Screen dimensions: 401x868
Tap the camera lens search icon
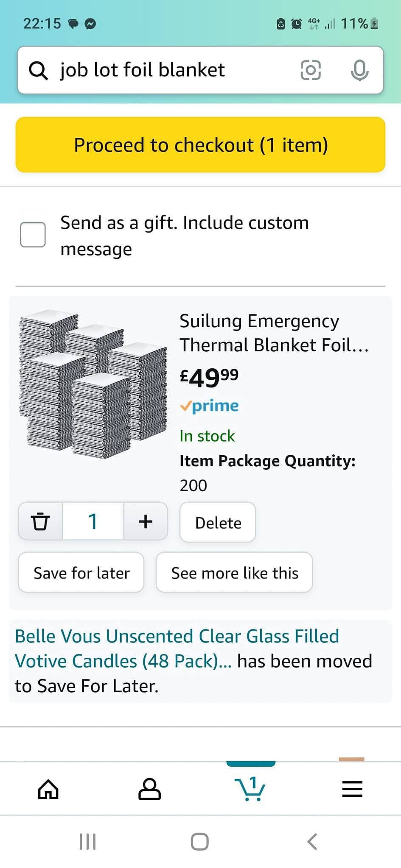click(311, 70)
